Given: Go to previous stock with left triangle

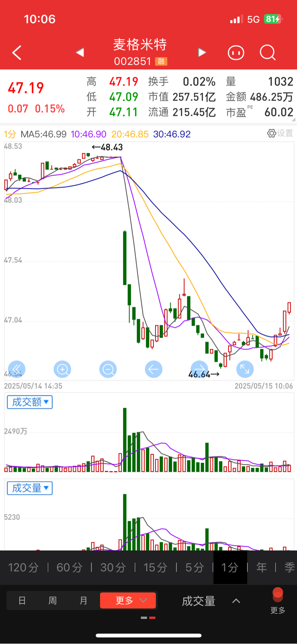Looking at the screenshot, I should pyautogui.click(x=80, y=52).
